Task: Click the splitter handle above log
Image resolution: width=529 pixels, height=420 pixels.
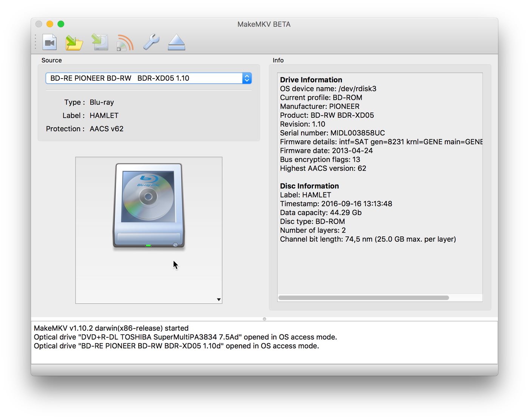Action: tap(264, 319)
